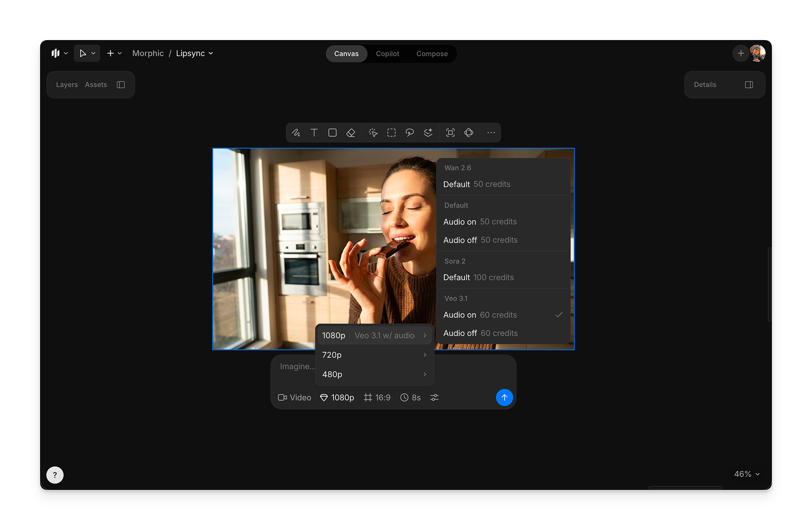This screenshot has width=812, height=530.
Task: Open the more options ellipsis in toolbar
Action: point(491,133)
